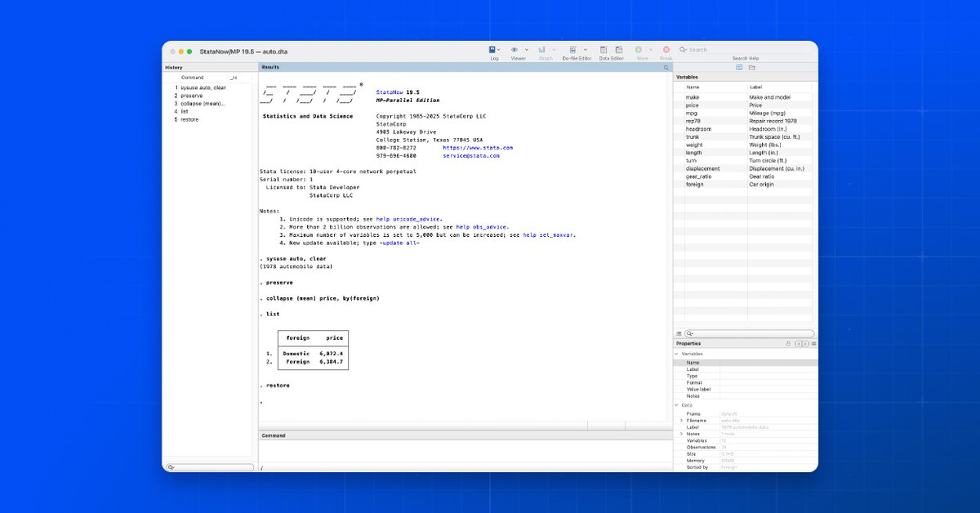Screen dimensions: 980x513
Task: Expand the Filename property row
Action: pos(682,421)
